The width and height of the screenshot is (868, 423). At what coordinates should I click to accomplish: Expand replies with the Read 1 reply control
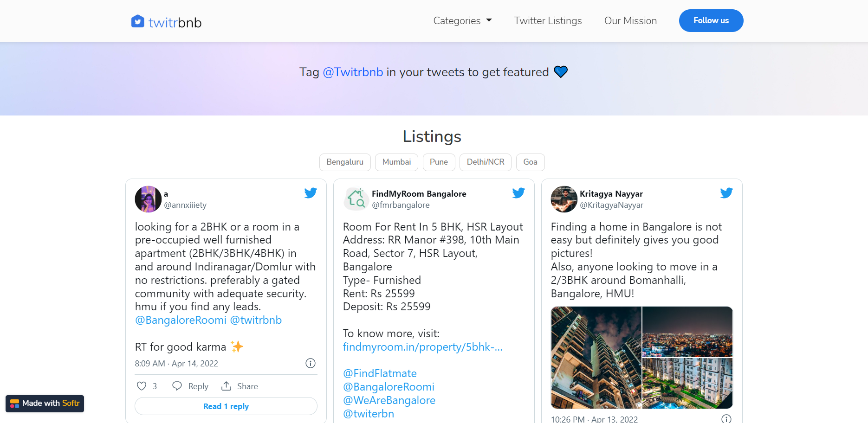point(226,406)
